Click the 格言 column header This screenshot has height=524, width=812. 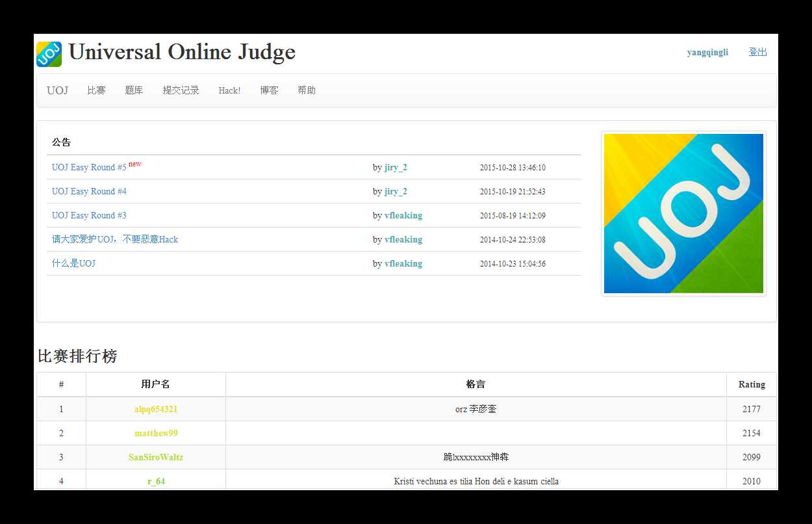coord(476,385)
